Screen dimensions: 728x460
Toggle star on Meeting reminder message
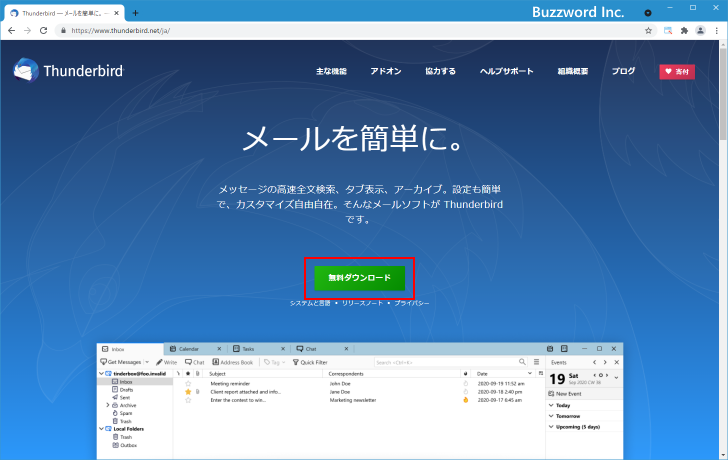pos(188,384)
